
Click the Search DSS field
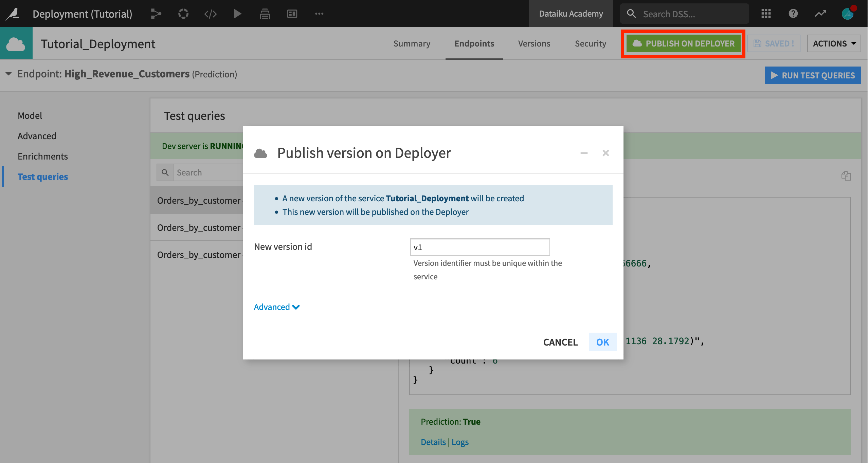point(685,14)
